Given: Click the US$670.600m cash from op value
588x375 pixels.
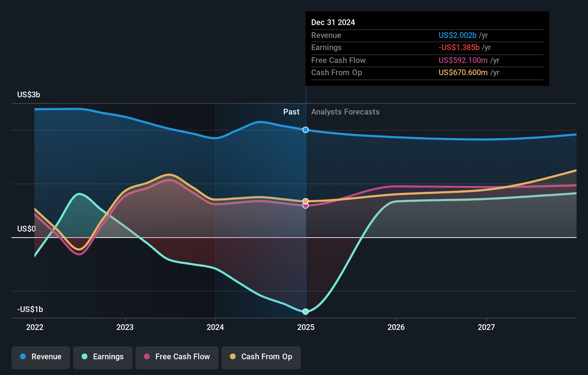Looking at the screenshot, I should [463, 72].
